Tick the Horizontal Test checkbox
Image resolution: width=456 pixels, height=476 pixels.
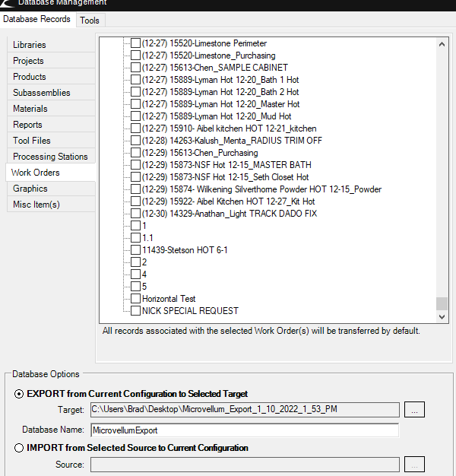point(135,298)
